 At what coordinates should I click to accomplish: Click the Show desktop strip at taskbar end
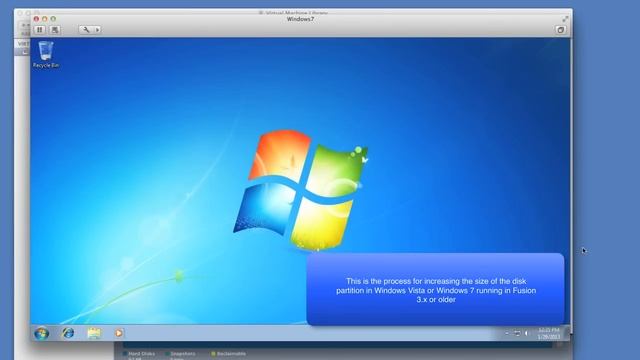[567, 333]
